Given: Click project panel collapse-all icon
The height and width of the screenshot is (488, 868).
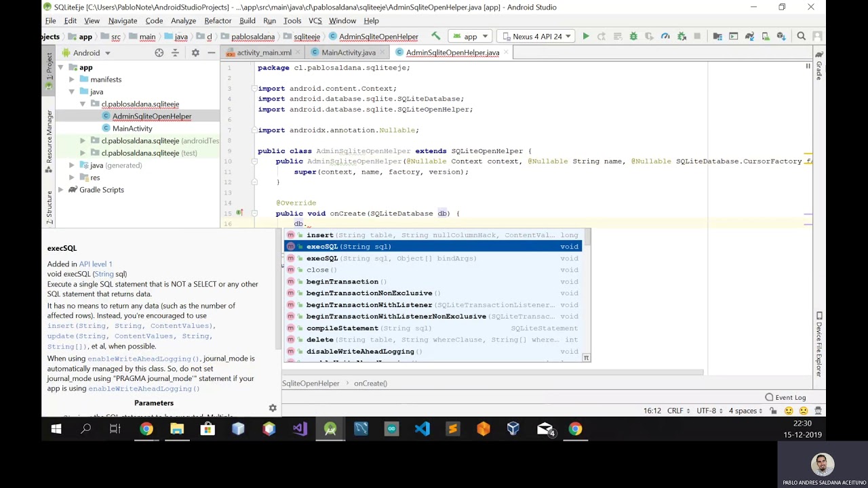Looking at the screenshot, I should (175, 53).
